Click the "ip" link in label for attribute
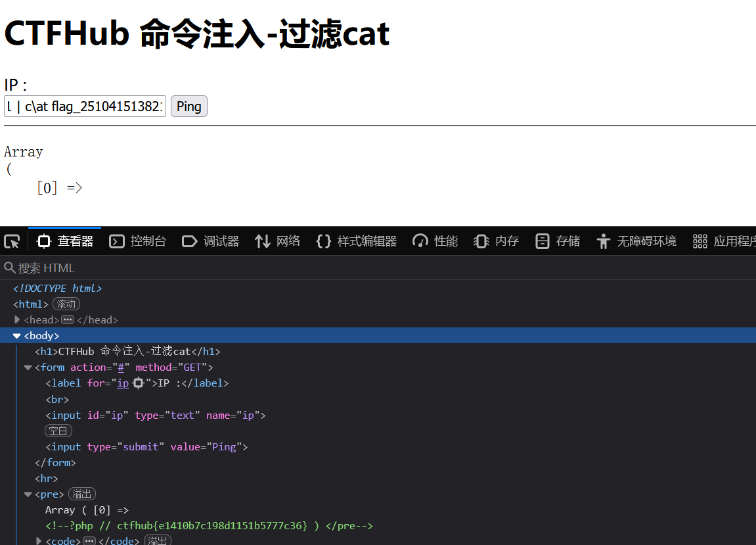 coord(123,383)
